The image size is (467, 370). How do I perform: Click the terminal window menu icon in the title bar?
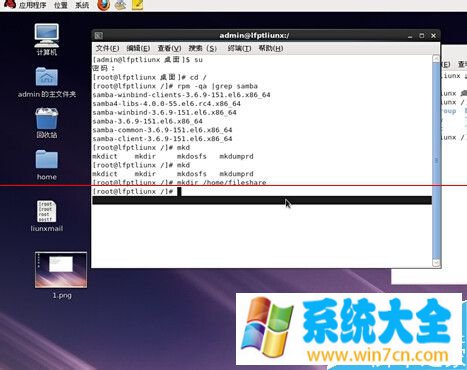(98, 35)
